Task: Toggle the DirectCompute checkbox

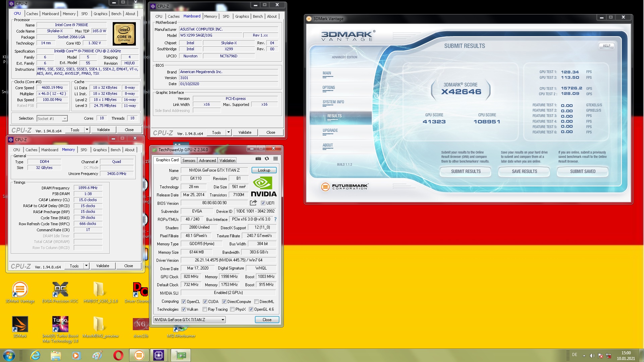Action: (224, 302)
